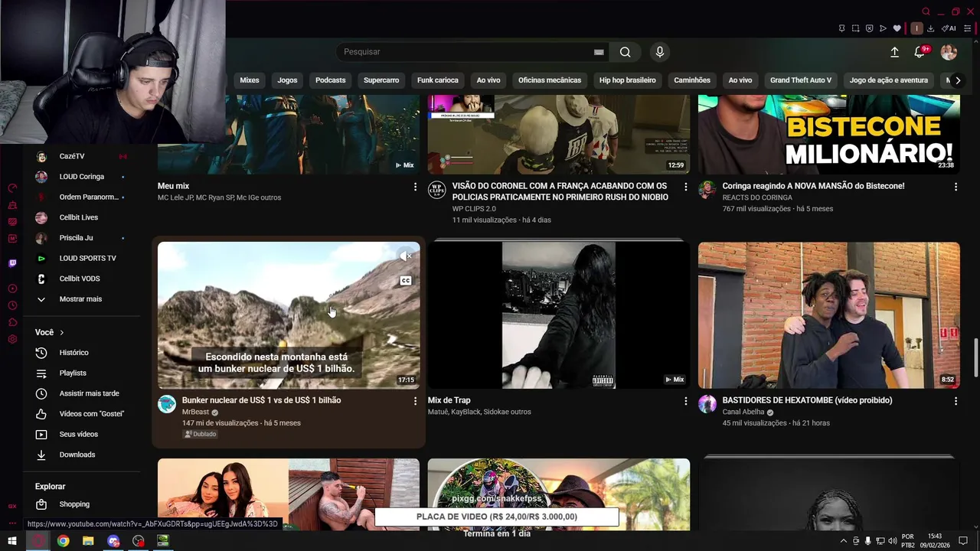This screenshot has height=551, width=980.
Task: Activate voice search microphone icon
Action: point(660,52)
